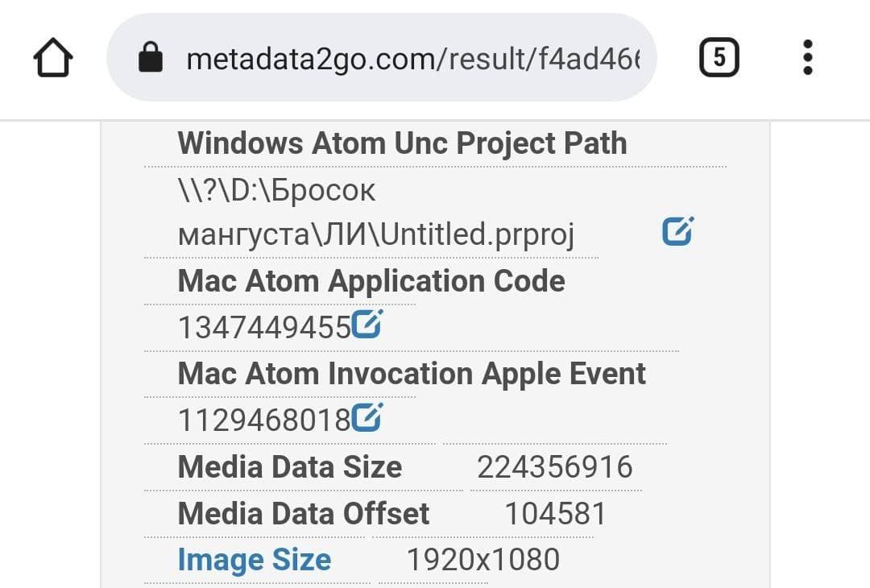Select the Mac Atom Application Code label
The height and width of the screenshot is (588, 870).
point(371,281)
